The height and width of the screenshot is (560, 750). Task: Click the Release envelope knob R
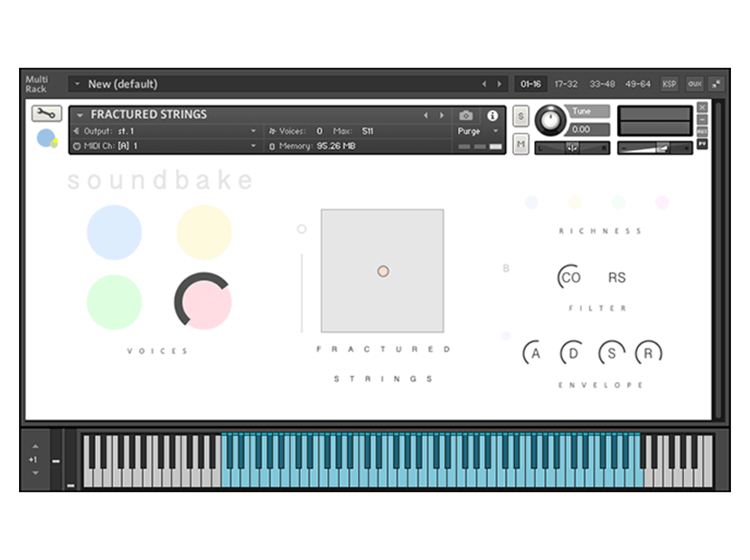point(649,353)
